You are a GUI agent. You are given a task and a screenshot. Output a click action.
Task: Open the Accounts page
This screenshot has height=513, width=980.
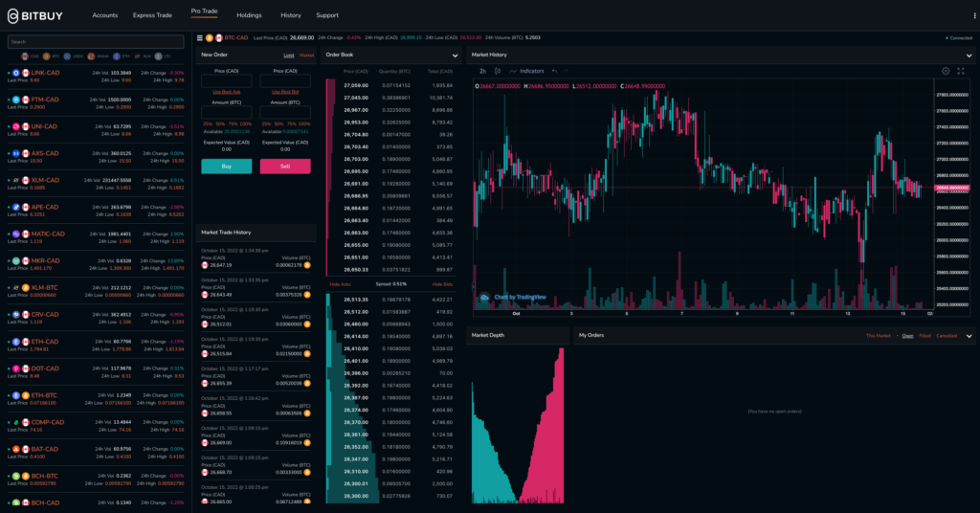point(105,15)
